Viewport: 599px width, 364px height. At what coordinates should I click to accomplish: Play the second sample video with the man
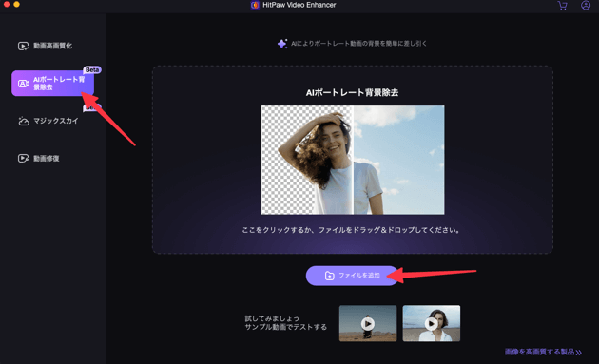432,323
